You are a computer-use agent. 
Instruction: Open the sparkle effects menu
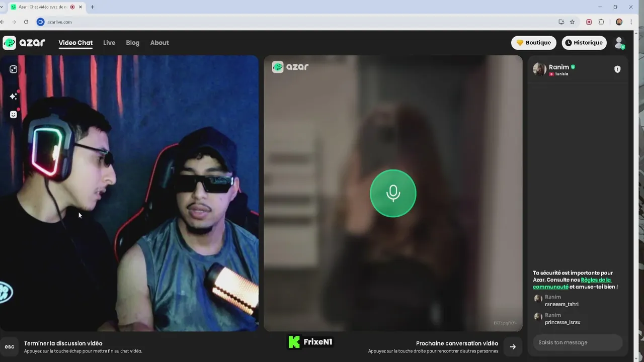click(x=14, y=96)
